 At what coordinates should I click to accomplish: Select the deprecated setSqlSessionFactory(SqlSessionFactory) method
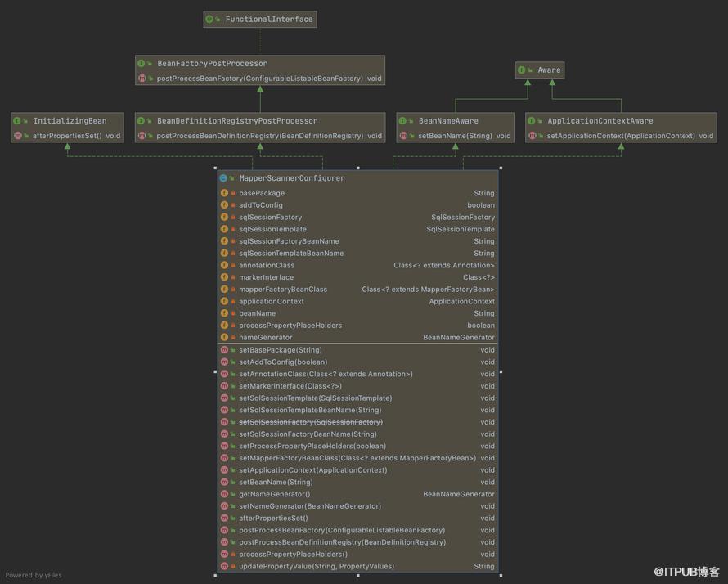(x=311, y=422)
